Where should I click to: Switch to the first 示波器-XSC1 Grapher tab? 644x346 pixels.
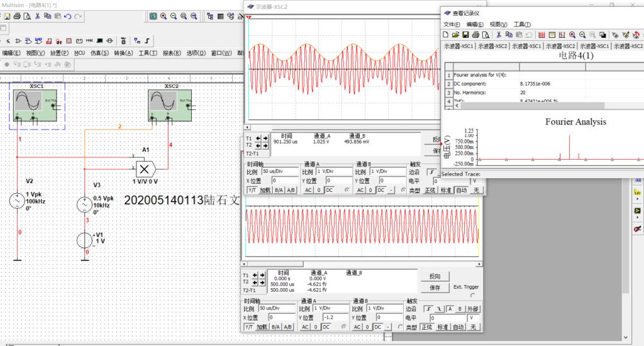[x=458, y=46]
